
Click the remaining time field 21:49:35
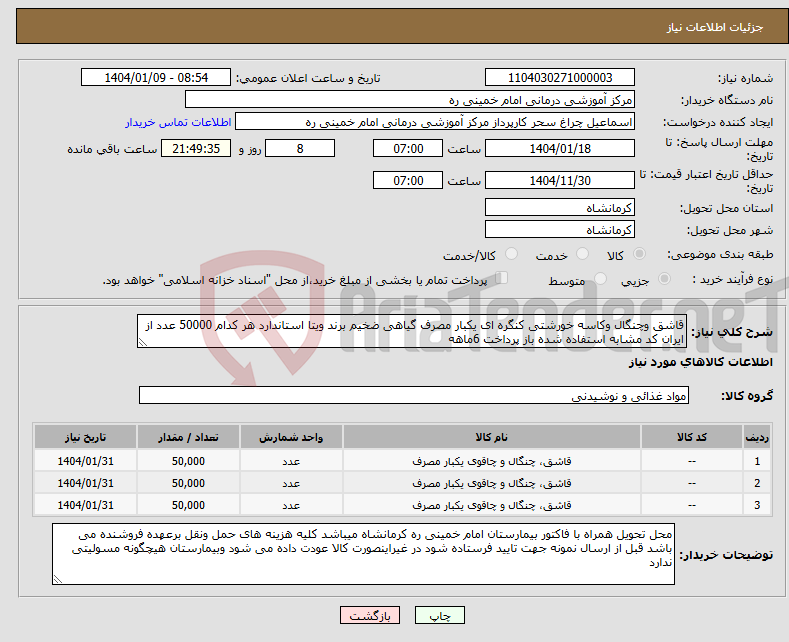(x=196, y=148)
